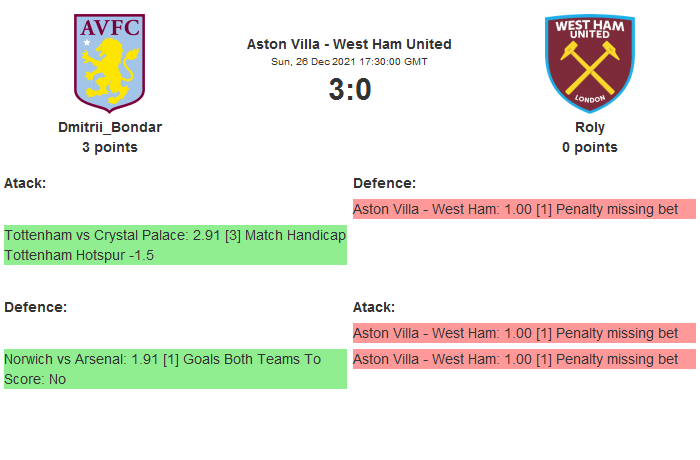Open the Norwich vs Arsenal both teams score bet
The height and width of the screenshot is (460, 700).
[x=175, y=369]
